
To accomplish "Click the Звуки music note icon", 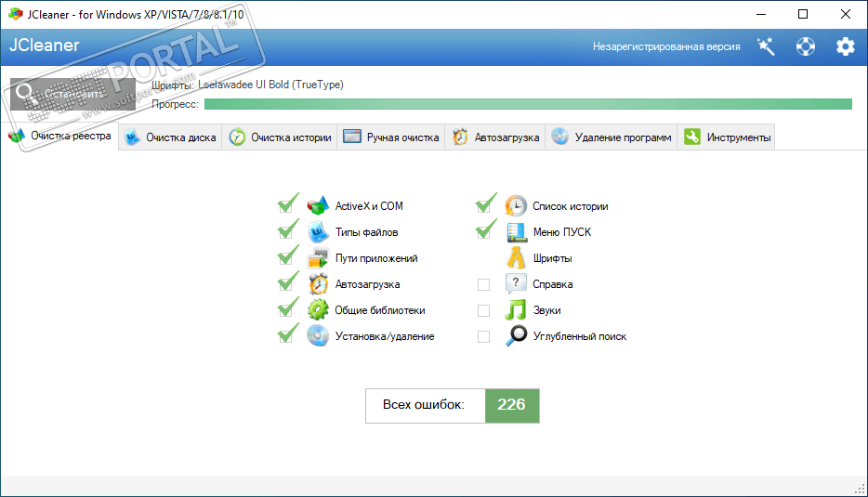I will pyautogui.click(x=516, y=310).
